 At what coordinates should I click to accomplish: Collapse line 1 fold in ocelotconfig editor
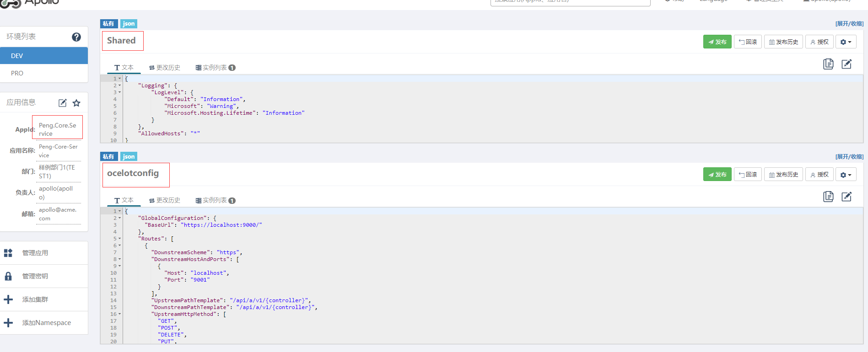pyautogui.click(x=120, y=211)
